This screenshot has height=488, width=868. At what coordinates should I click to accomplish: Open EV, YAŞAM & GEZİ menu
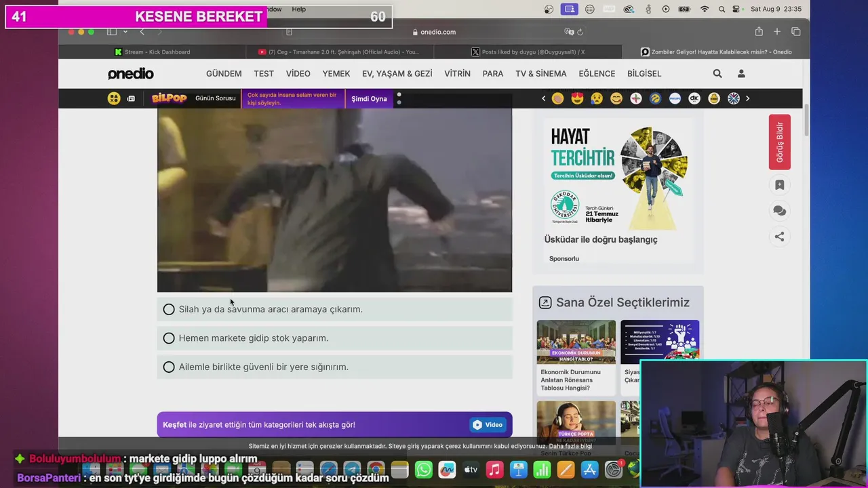[397, 74]
